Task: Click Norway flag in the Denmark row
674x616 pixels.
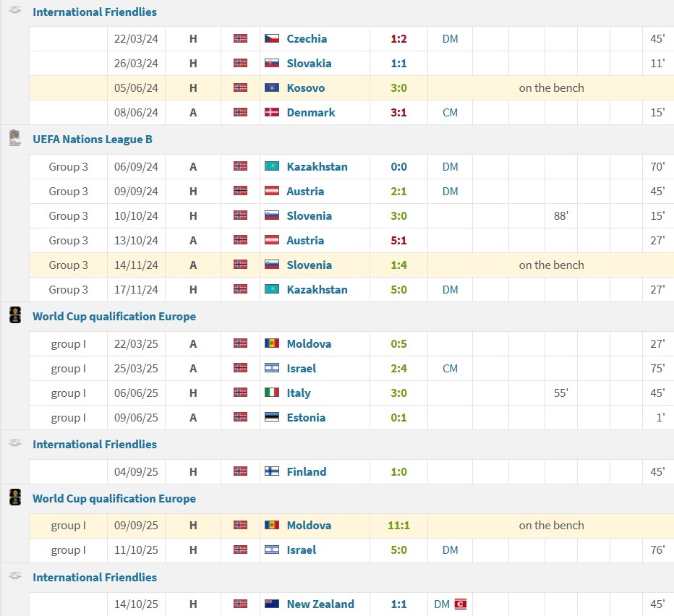Action: tap(240, 112)
